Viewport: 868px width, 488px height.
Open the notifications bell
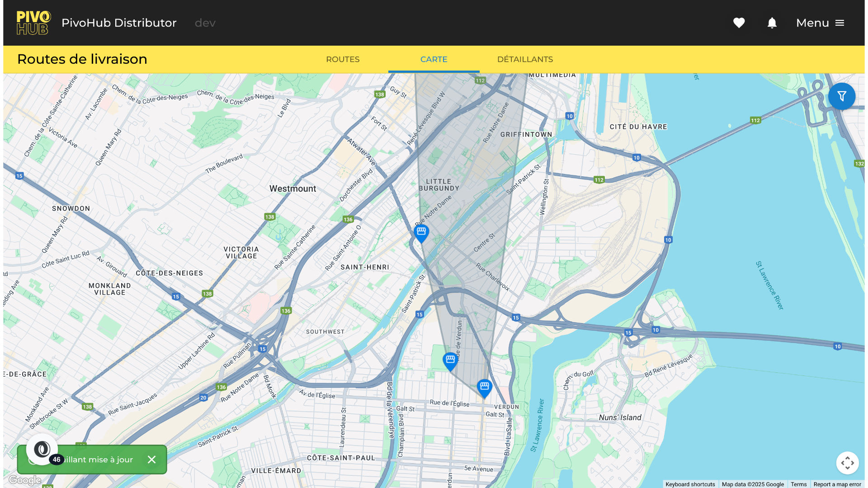pos(772,23)
